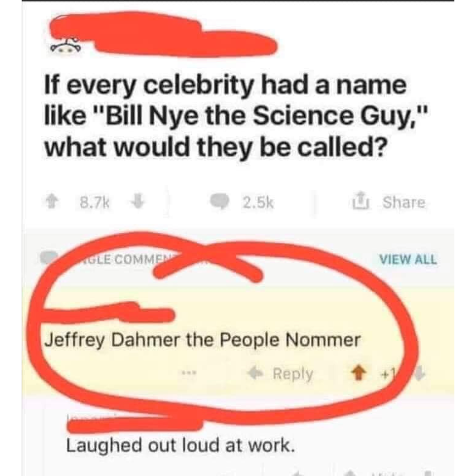The image size is (476, 476).
Task: Upvote the Bill Nye celebrity post
Action: coord(52,202)
